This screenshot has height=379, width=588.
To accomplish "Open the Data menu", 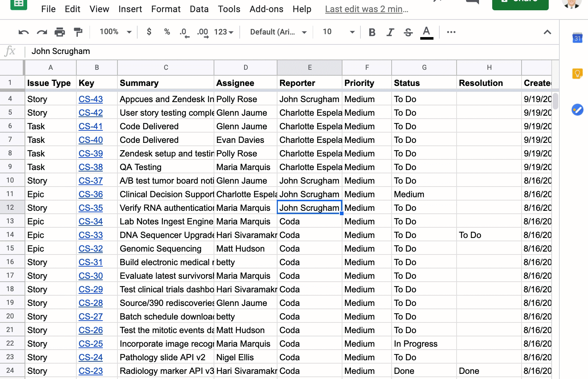I will [x=199, y=9].
